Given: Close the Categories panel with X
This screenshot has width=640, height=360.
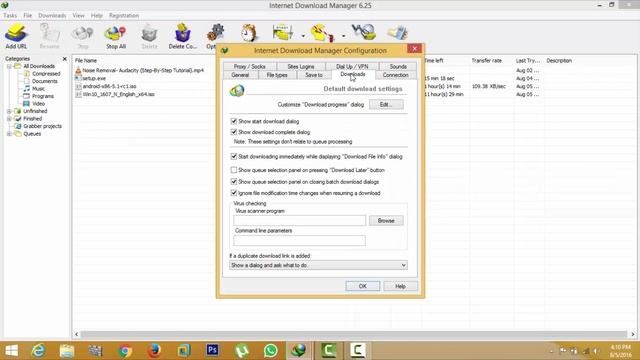Looking at the screenshot, I should tap(64, 59).
